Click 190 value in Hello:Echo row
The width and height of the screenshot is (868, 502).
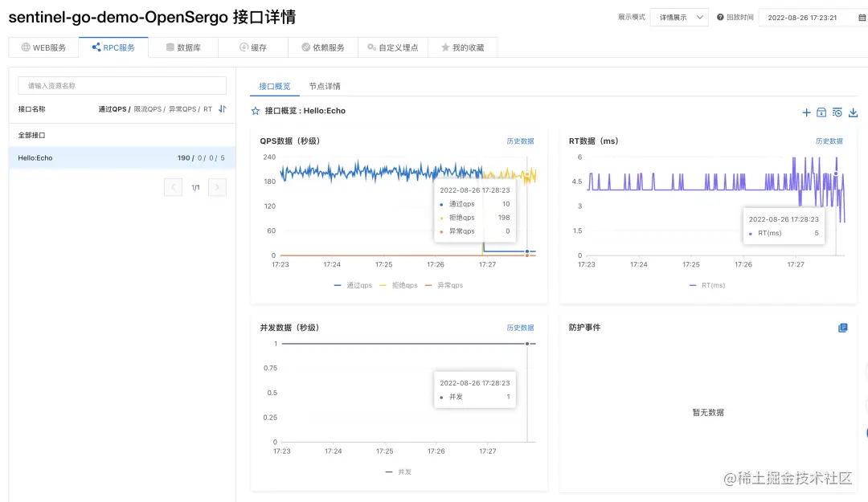[x=183, y=157]
